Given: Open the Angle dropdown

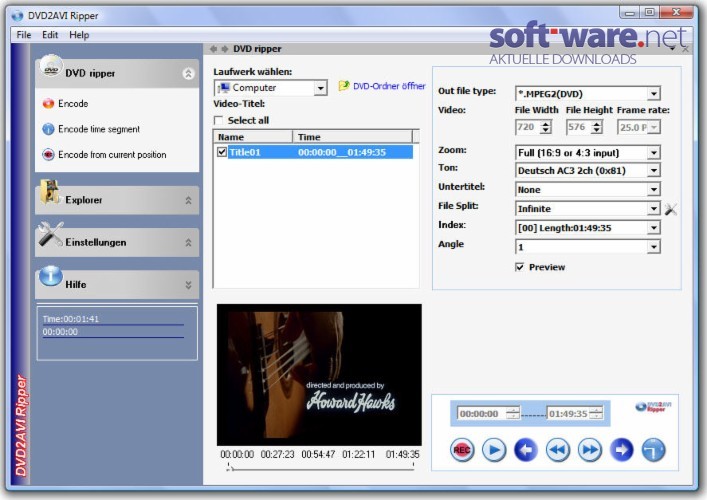Looking at the screenshot, I should (x=654, y=247).
